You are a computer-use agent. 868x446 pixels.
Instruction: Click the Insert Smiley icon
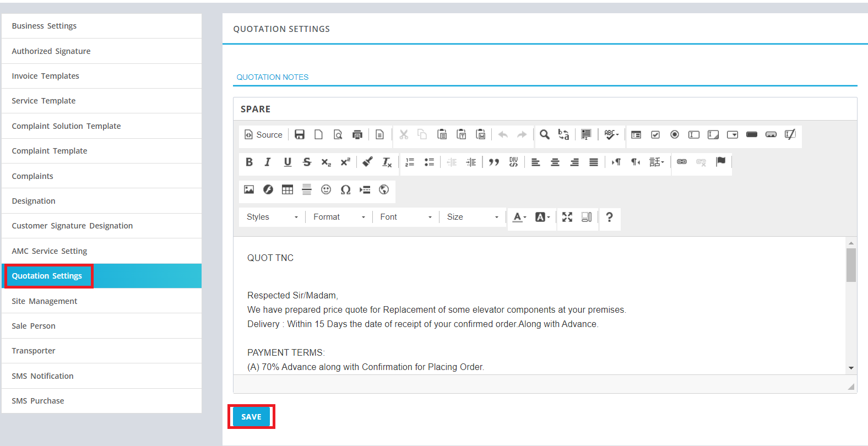tap(326, 189)
